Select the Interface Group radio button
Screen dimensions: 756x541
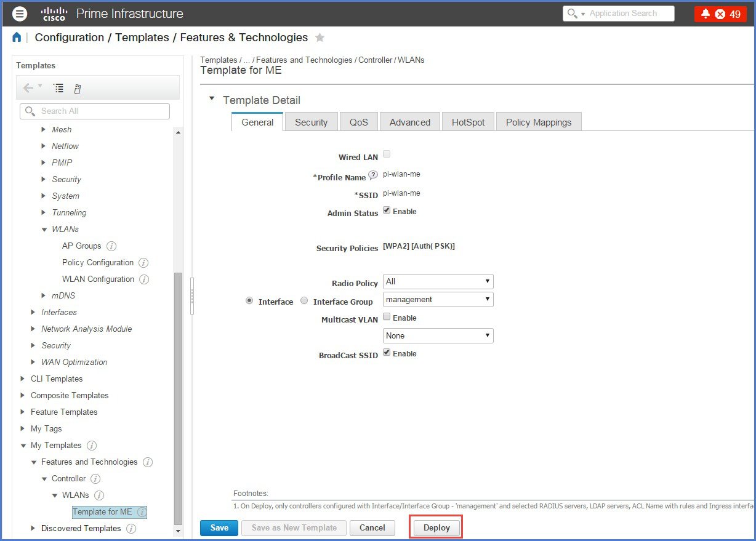click(304, 300)
